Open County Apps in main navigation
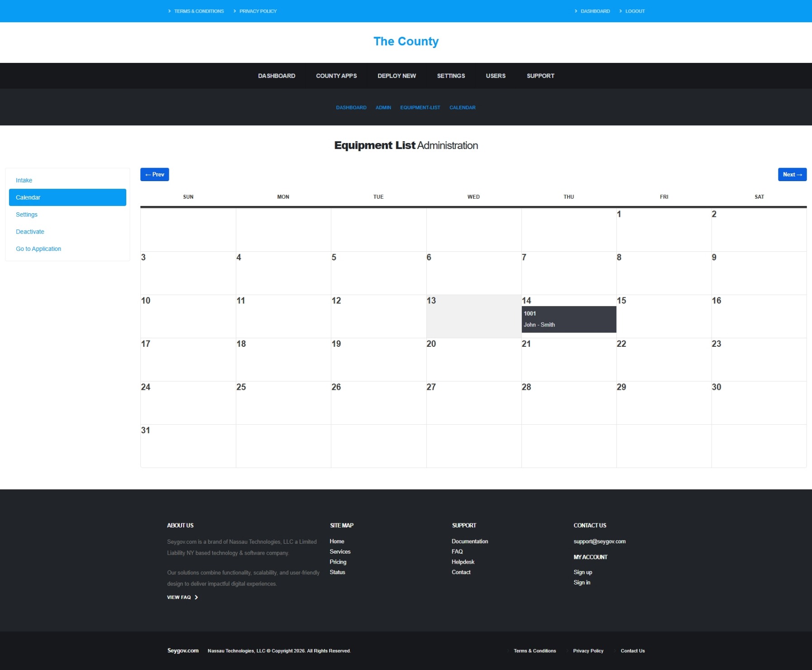Image resolution: width=812 pixels, height=670 pixels. 336,76
